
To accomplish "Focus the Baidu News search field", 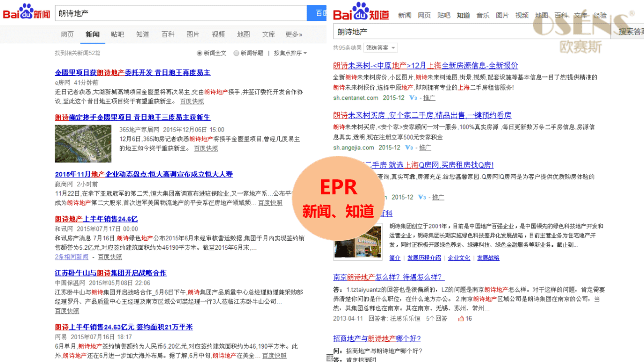I will [x=181, y=13].
